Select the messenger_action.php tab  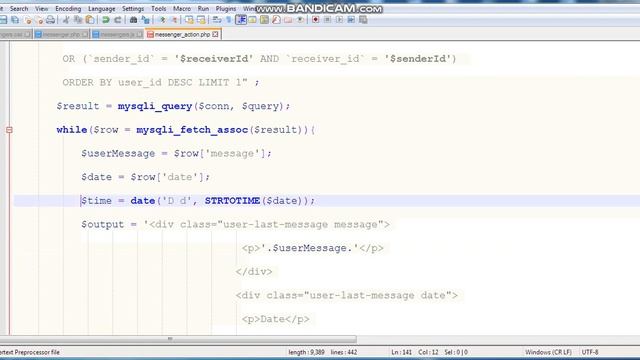tap(183, 35)
